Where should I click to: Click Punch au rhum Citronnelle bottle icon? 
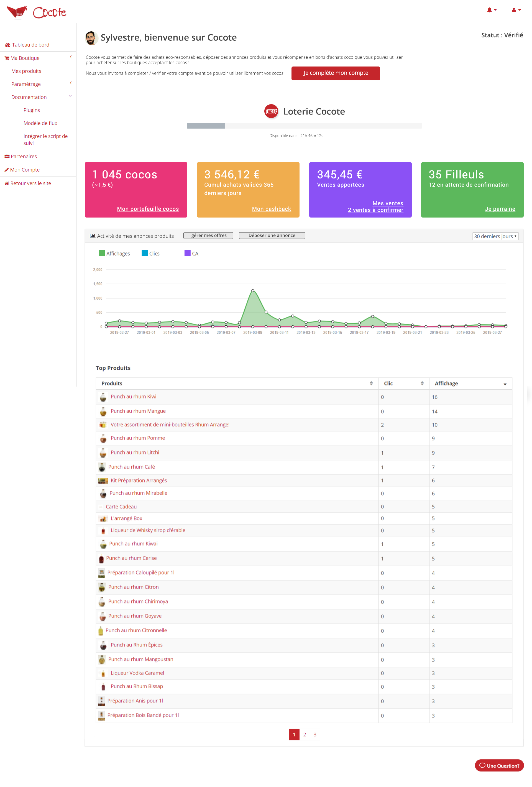(101, 631)
